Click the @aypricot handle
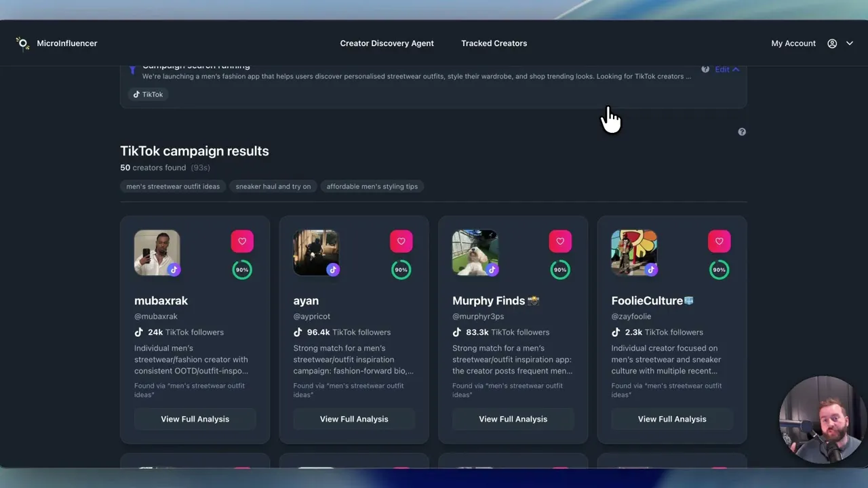Viewport: 868px width, 488px height. pyautogui.click(x=311, y=317)
